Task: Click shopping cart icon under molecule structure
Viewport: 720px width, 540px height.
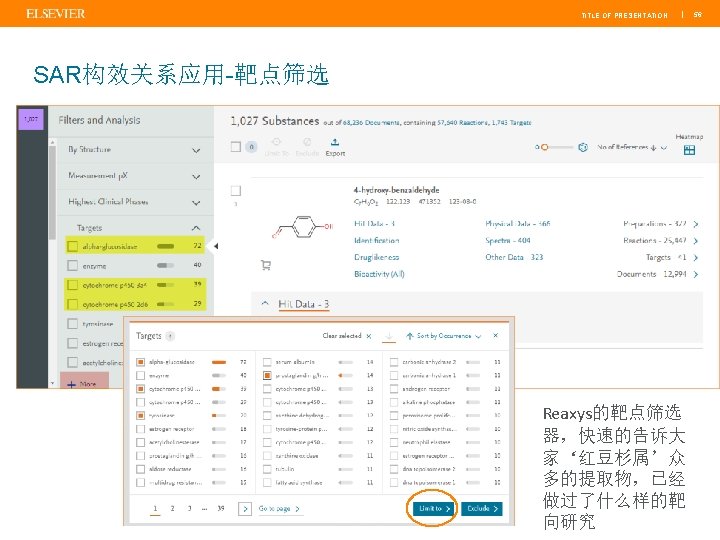Action: click(x=265, y=265)
